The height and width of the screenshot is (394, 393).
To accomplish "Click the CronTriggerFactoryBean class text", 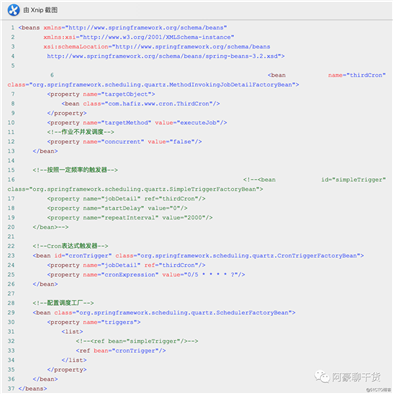I will pos(240,256).
